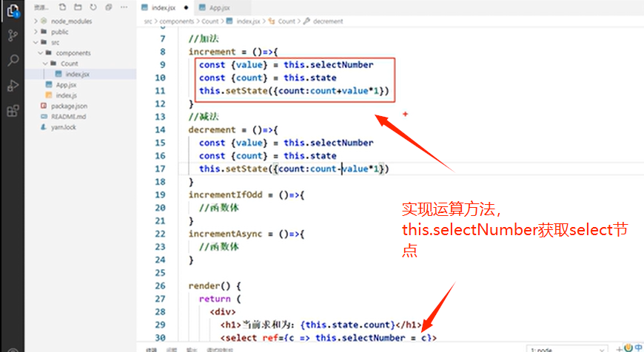Open the Search view in activity bar
Viewport: 644px width, 352px height.
coord(13,61)
